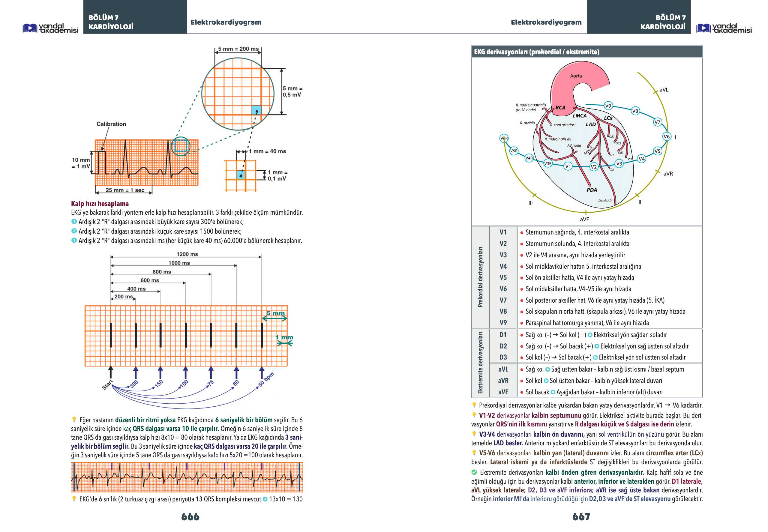Click the V5 electrode circle in heart diagram

[x=657, y=151]
